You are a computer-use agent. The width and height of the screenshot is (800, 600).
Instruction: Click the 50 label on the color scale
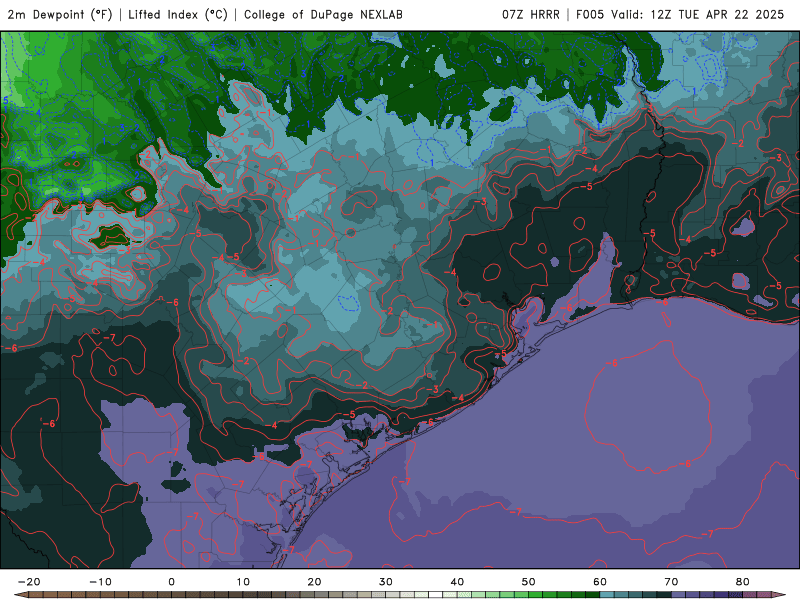[529, 582]
